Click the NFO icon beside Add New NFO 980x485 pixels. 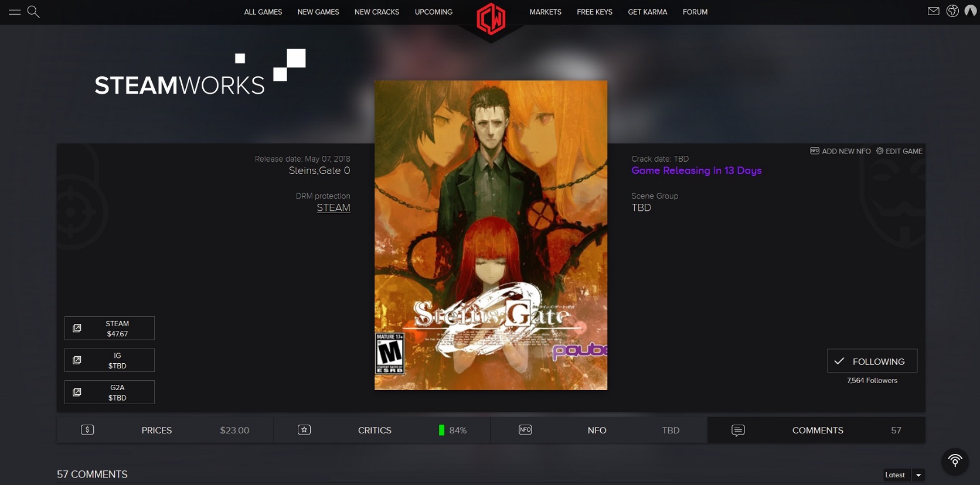click(815, 151)
